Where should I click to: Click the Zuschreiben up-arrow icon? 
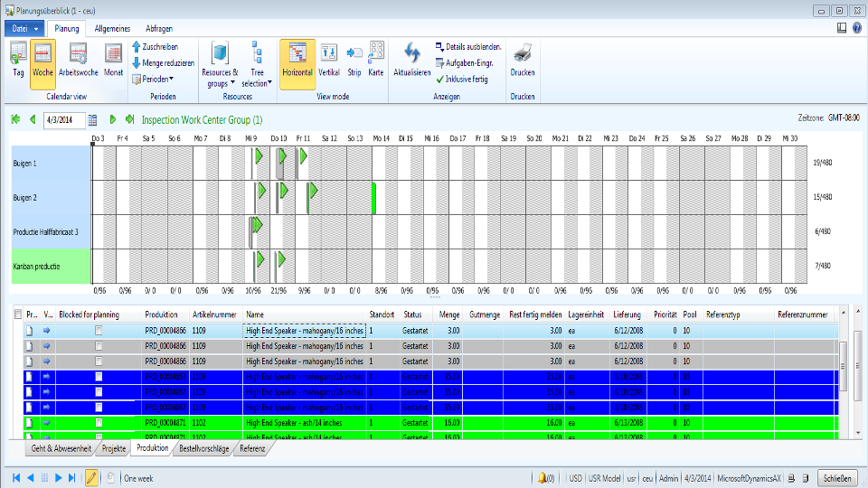coord(137,46)
